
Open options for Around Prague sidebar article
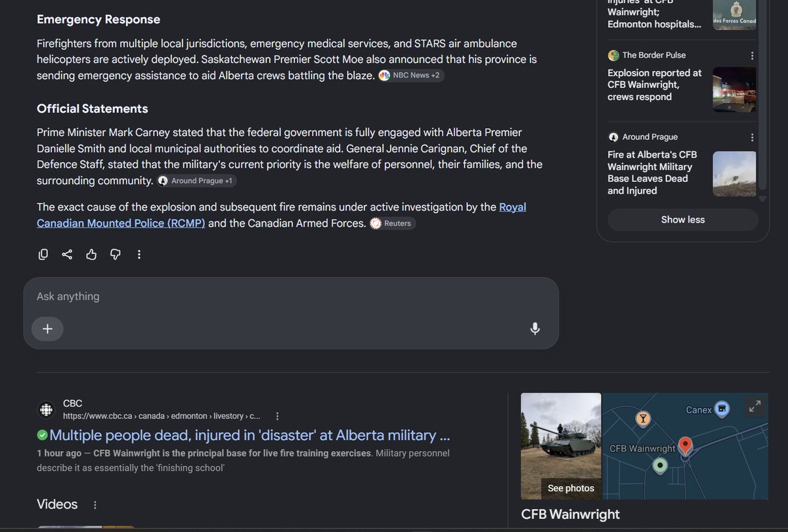[752, 137]
